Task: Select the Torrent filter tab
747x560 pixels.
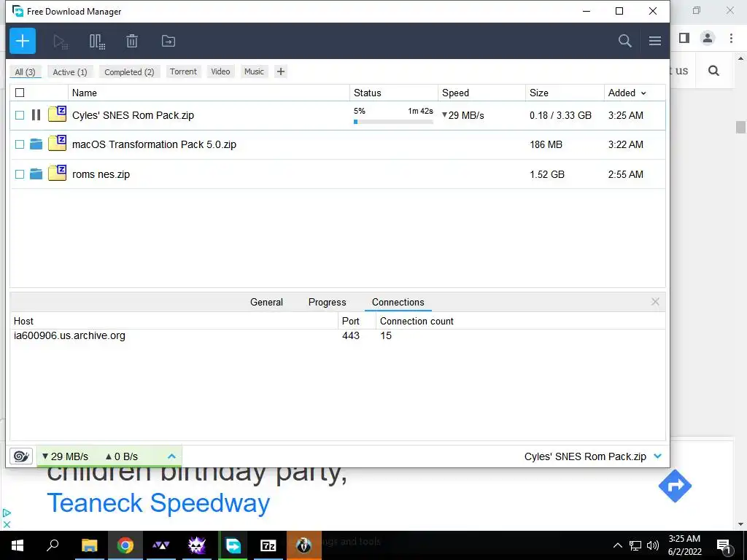Action: 183,71
